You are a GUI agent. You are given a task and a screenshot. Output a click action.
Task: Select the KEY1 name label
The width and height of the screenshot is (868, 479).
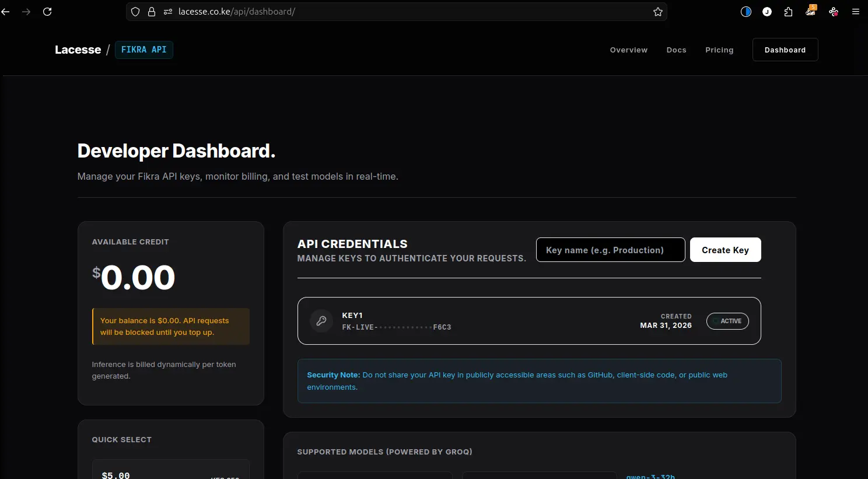tap(352, 315)
